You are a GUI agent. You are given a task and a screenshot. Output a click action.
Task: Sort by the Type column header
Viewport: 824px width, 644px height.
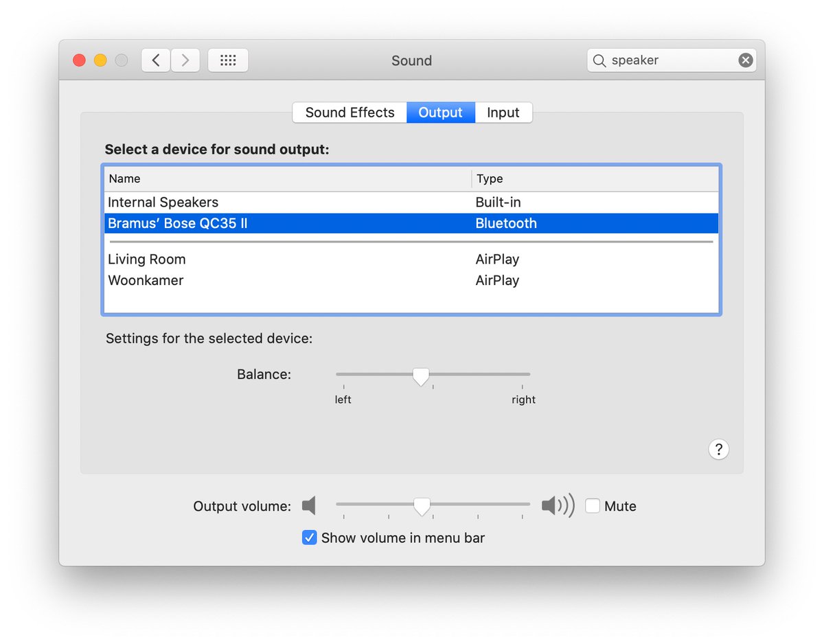595,179
